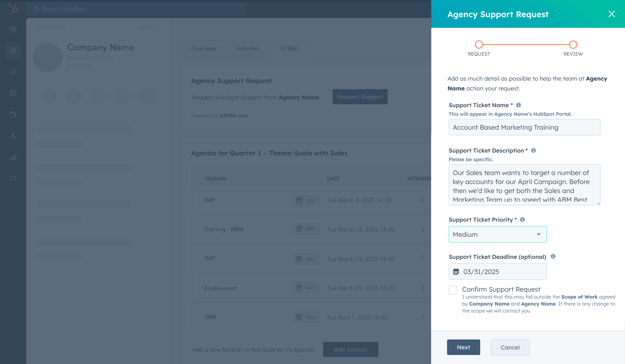Show info tooltip for Support Ticket Name
Viewport: 625px width, 364px height.
pos(519,105)
